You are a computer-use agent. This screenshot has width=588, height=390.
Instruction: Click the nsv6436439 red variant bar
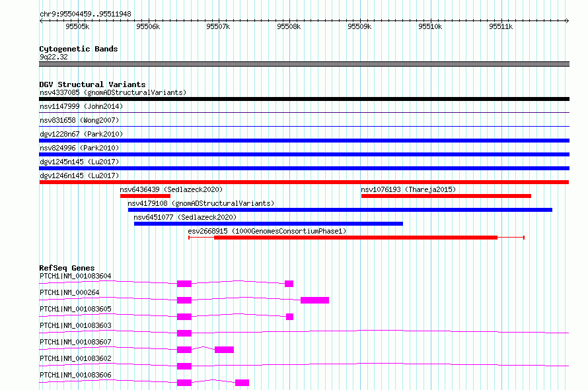(x=145, y=196)
